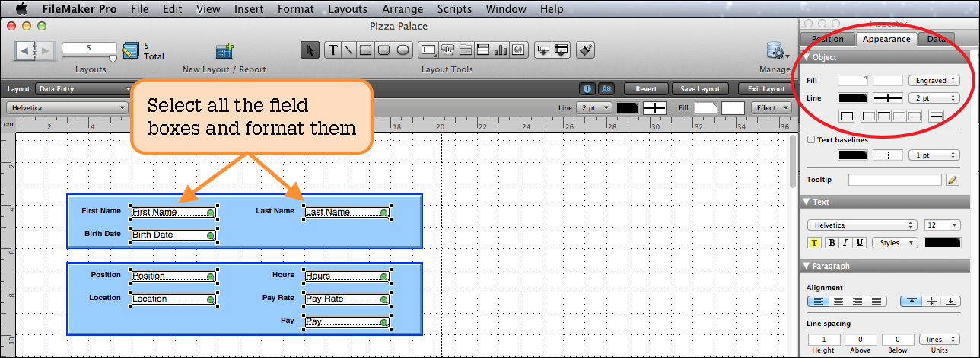Select the Line tool
Viewport: 980px width, 358px height.
[x=348, y=50]
